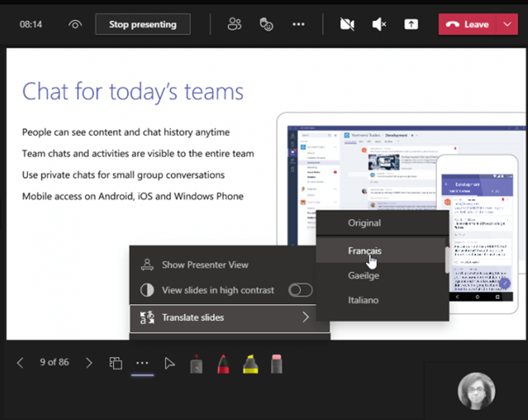Click the share content tray icon

[x=410, y=25]
